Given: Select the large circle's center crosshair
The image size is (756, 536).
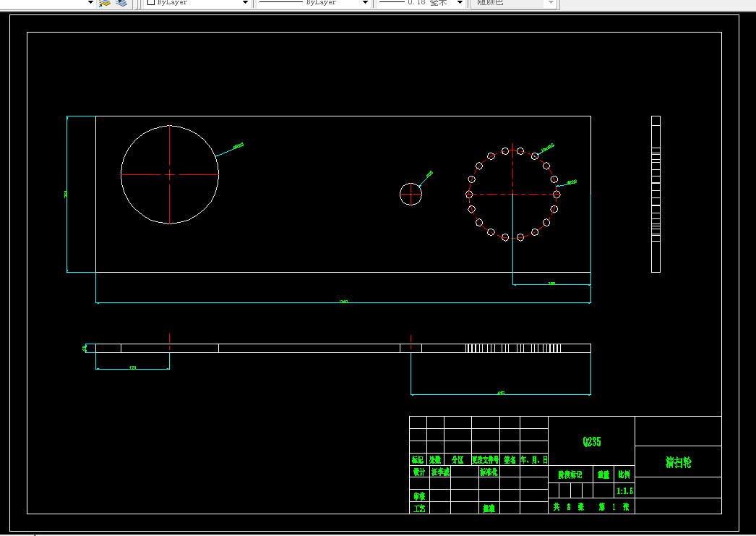Looking at the screenshot, I should click(170, 174).
